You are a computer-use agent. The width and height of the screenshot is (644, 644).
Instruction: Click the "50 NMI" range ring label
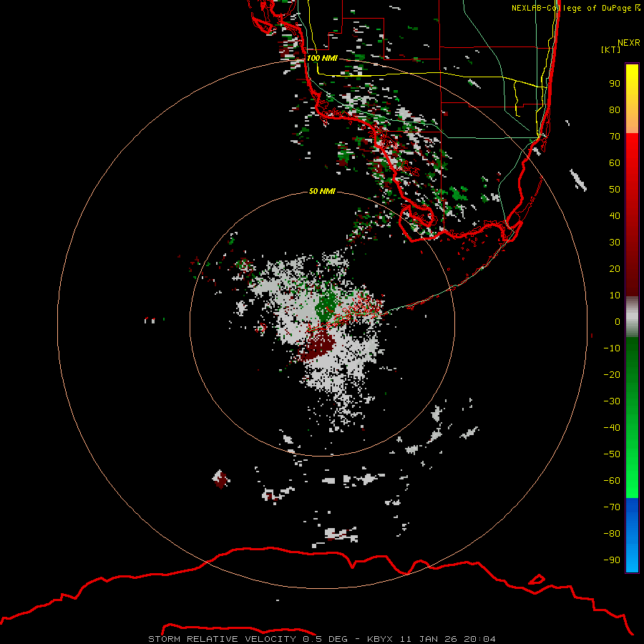tap(322, 191)
